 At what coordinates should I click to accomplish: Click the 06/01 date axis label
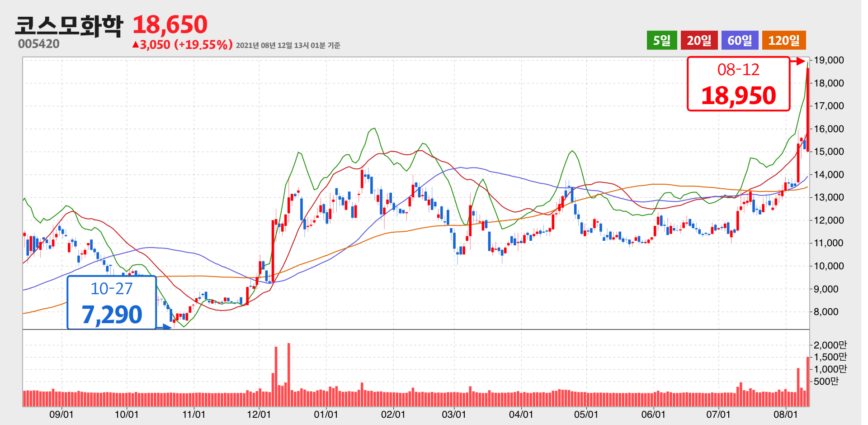pyautogui.click(x=653, y=414)
